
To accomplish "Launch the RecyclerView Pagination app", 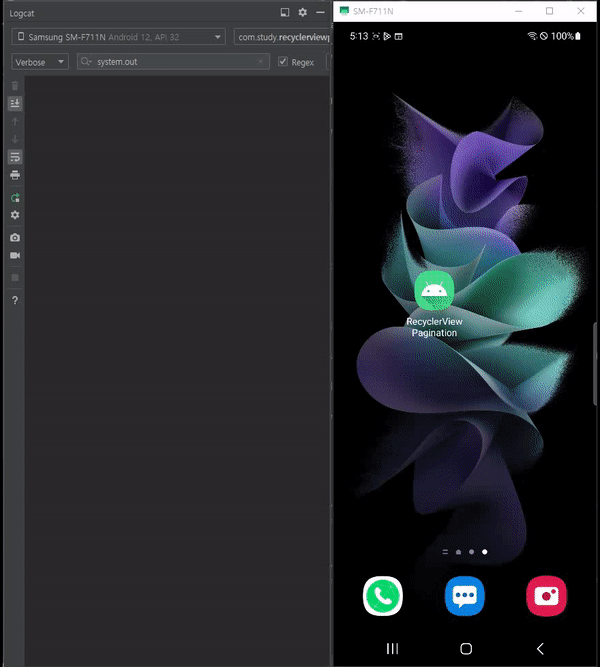I will [x=434, y=304].
